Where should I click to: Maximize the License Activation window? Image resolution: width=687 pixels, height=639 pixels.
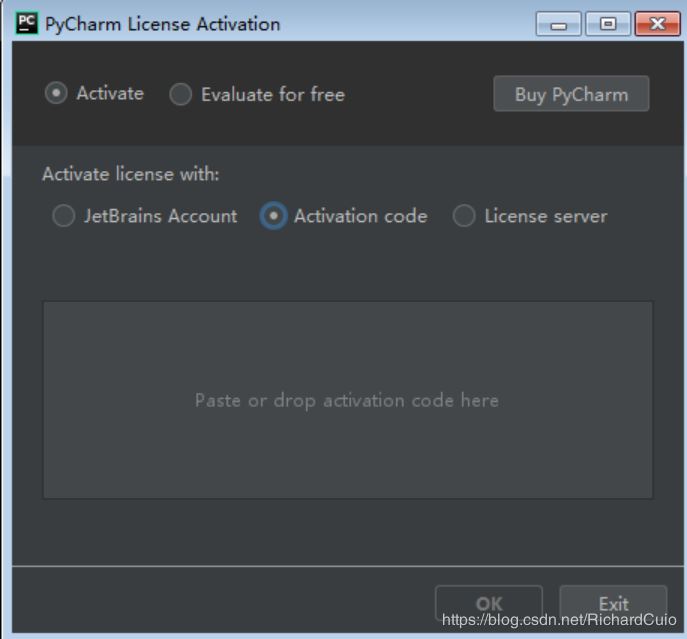coord(608,24)
